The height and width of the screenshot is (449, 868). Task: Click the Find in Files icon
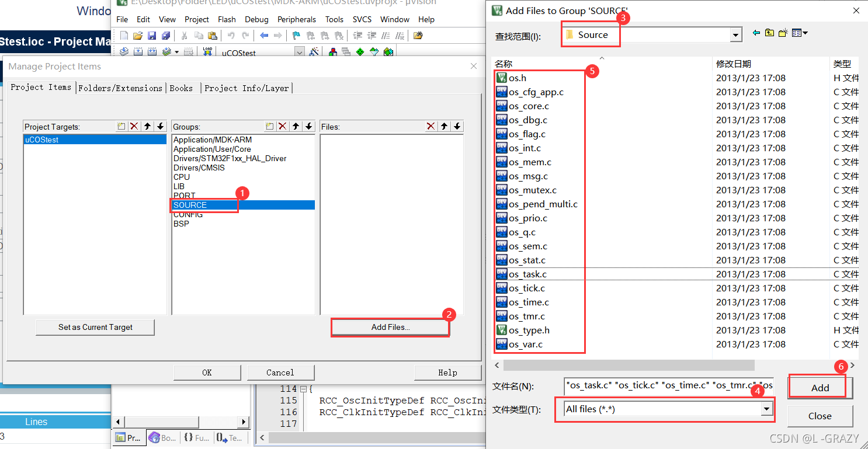tap(418, 36)
